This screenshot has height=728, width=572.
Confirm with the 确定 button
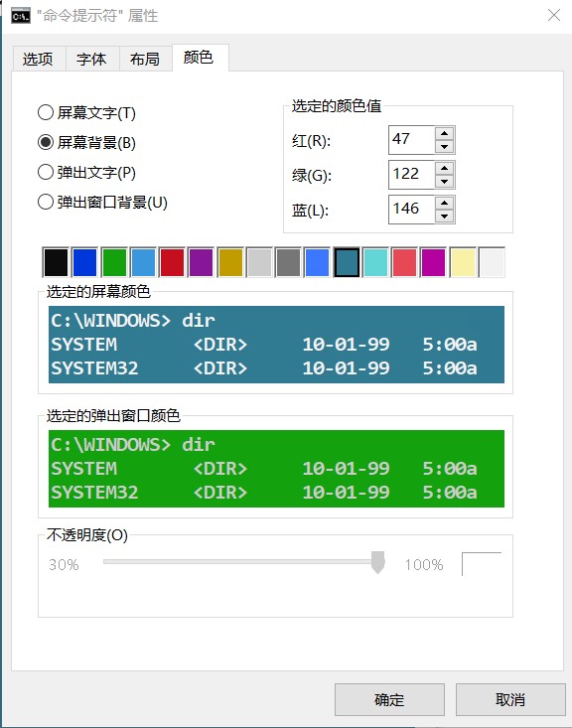389,699
